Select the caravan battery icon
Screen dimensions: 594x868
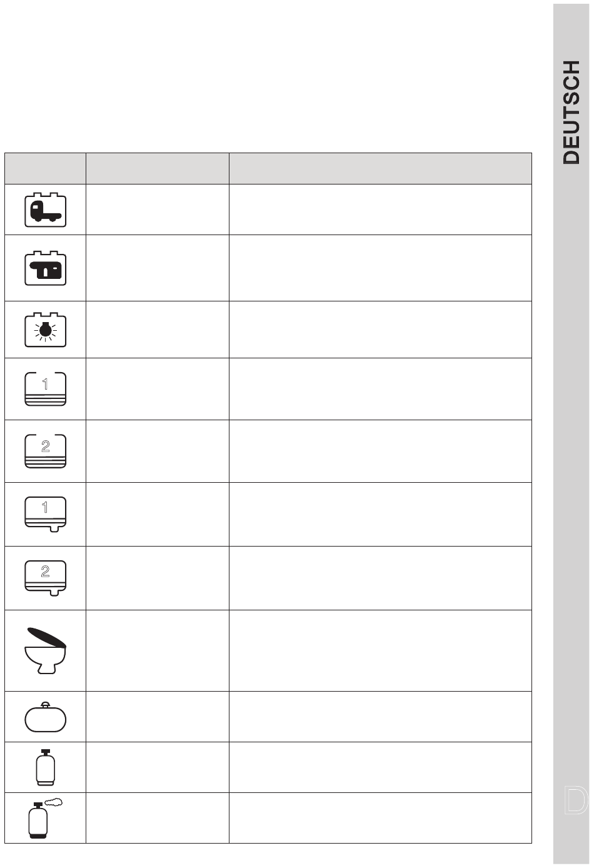click(x=45, y=268)
